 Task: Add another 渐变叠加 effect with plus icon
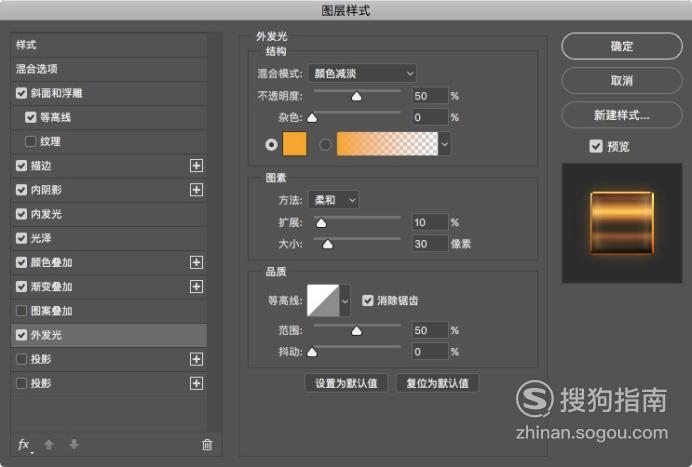point(196,286)
